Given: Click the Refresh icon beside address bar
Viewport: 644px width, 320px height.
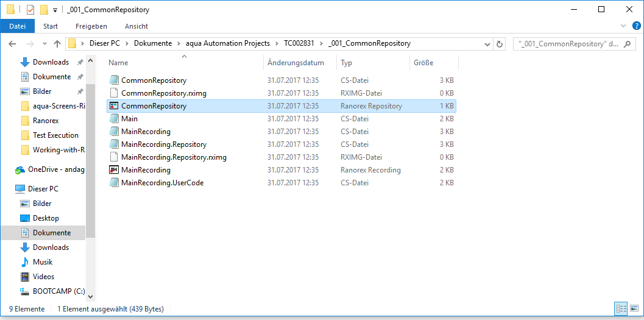Looking at the screenshot, I should point(500,44).
